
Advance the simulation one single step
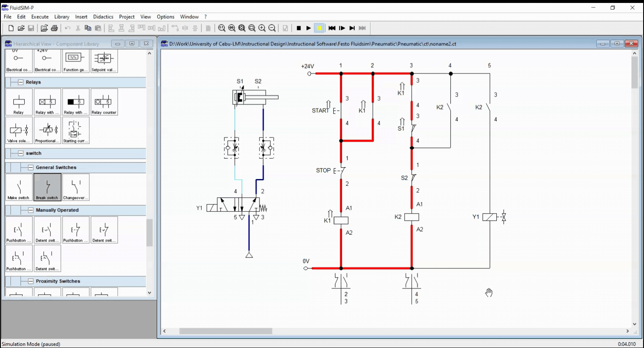point(342,28)
